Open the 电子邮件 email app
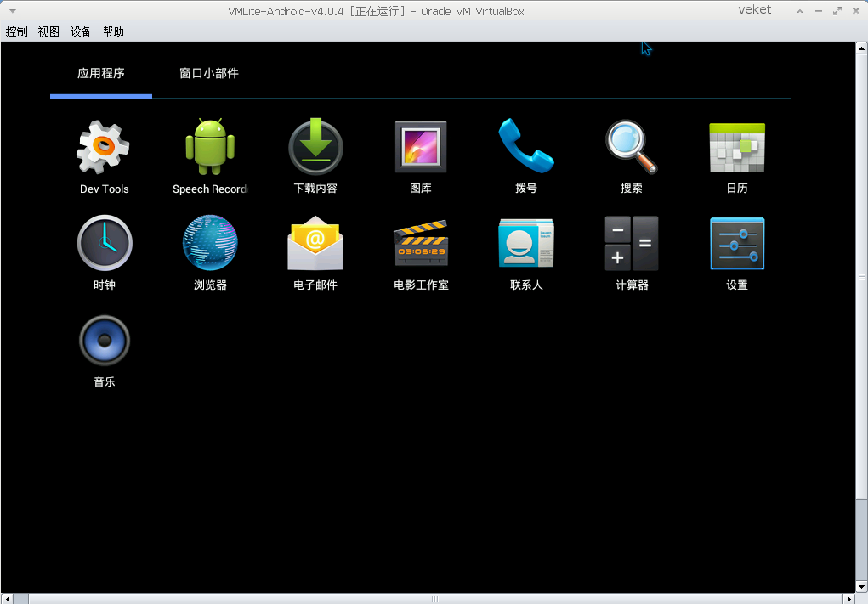868x604 pixels. (315, 253)
